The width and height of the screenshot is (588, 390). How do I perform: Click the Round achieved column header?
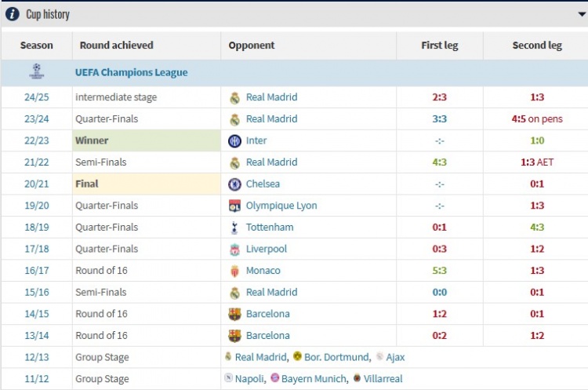click(117, 46)
